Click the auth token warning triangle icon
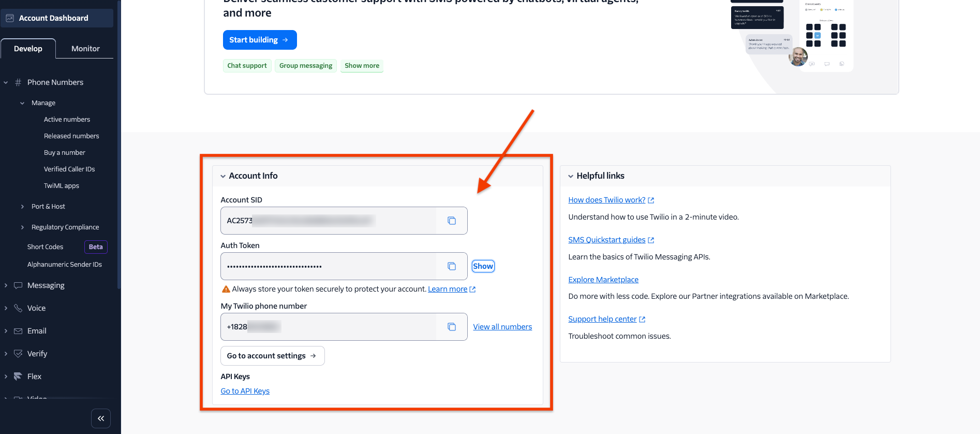The image size is (980, 434). point(226,289)
